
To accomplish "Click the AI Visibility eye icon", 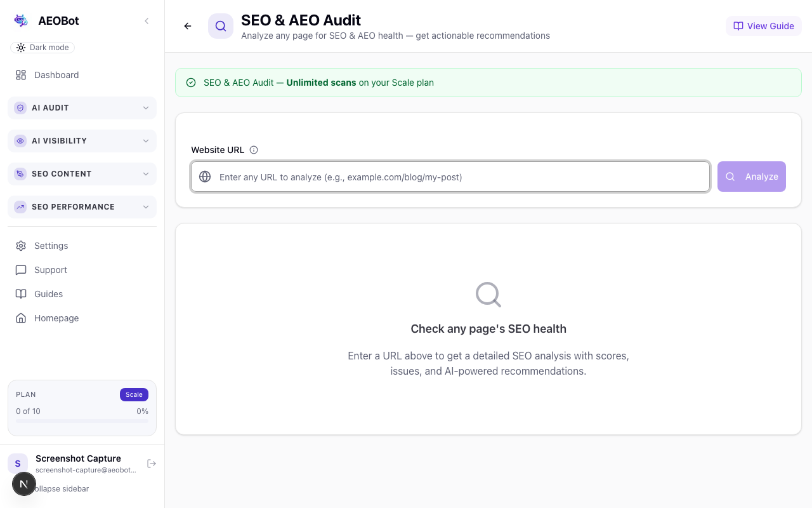I will tap(20, 141).
